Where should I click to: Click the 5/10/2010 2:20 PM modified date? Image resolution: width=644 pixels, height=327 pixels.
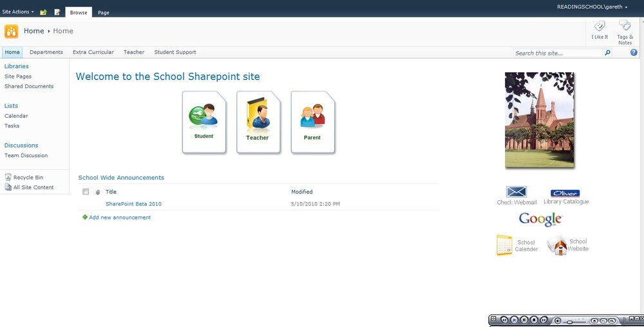coord(316,204)
